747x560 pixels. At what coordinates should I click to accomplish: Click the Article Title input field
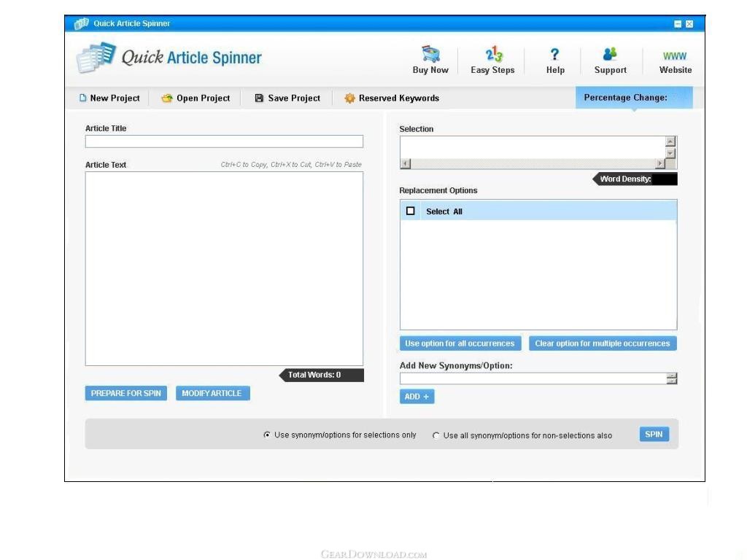pos(224,141)
